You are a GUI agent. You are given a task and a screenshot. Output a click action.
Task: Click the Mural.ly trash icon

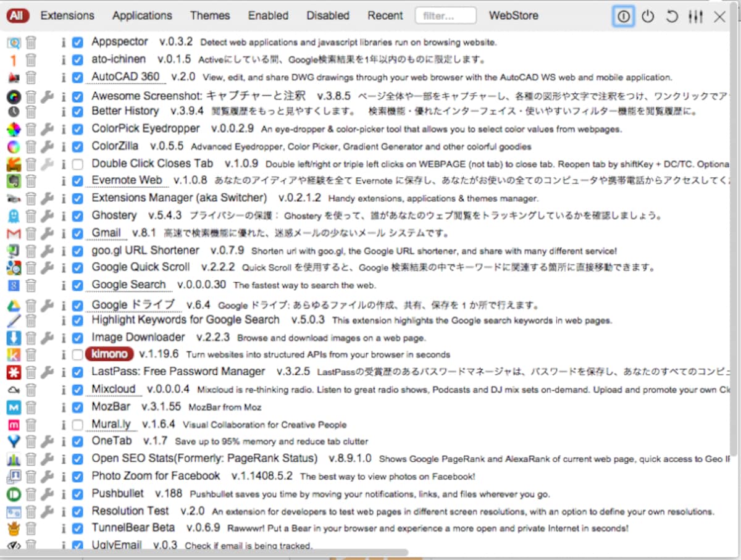click(31, 425)
